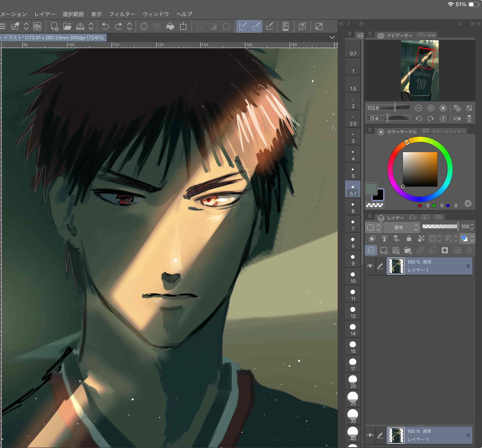Flip canvas horizontally in the navigator

click(x=457, y=119)
